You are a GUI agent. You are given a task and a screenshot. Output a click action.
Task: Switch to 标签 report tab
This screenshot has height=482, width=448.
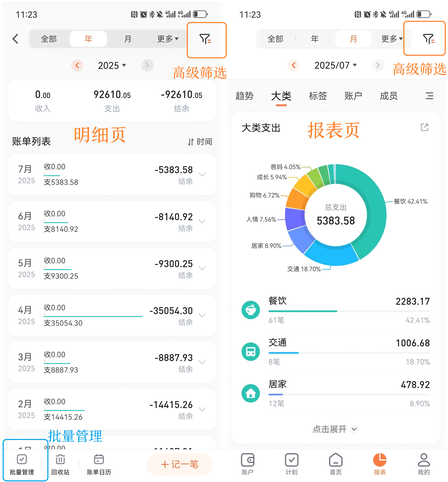[x=318, y=96]
